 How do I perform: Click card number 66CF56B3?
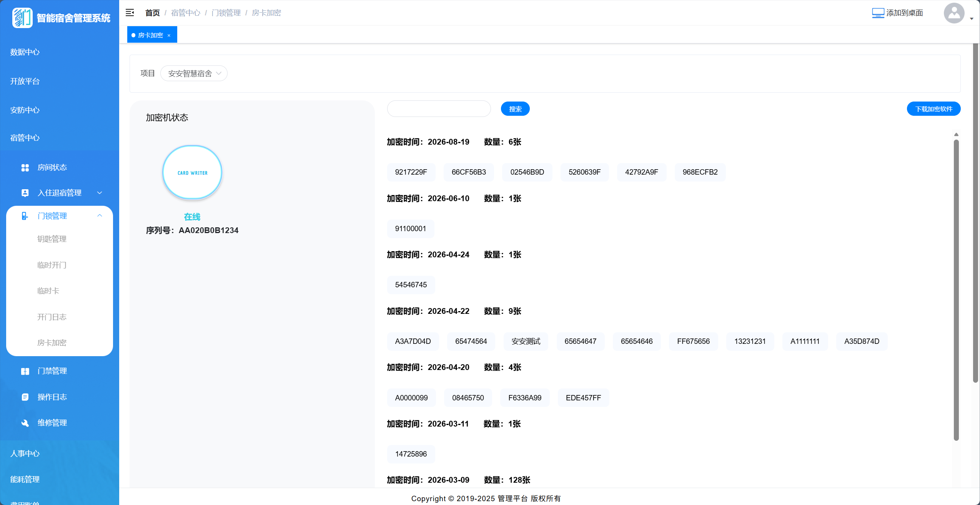[469, 172]
